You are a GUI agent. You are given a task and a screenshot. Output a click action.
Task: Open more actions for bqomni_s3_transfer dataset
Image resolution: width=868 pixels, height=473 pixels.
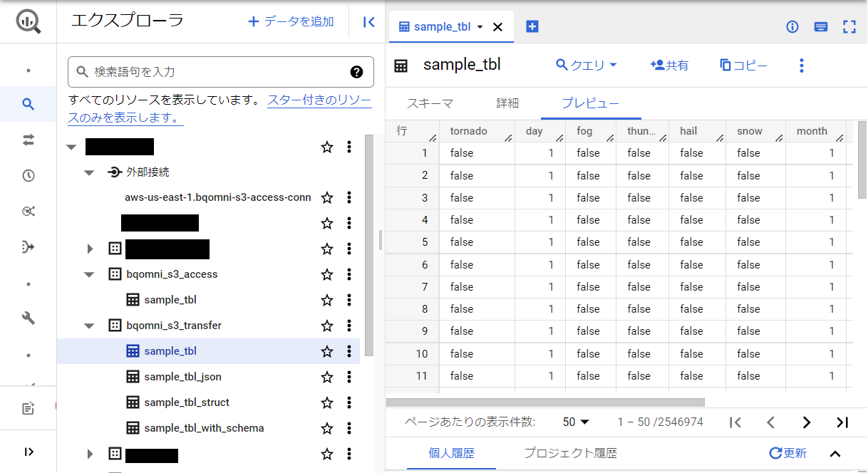pyautogui.click(x=349, y=326)
